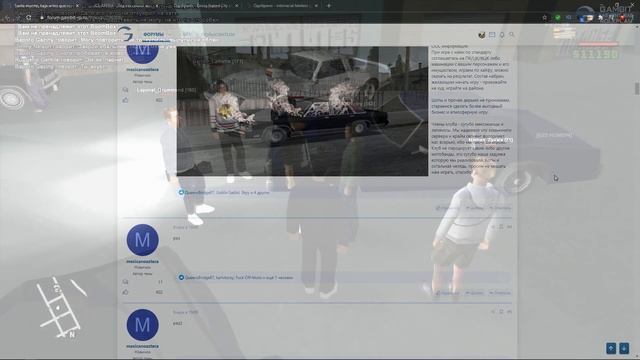The height and width of the screenshot is (360, 640).
Task: Open mexicanoazteca username beside the "p44" post
Action: (142, 262)
